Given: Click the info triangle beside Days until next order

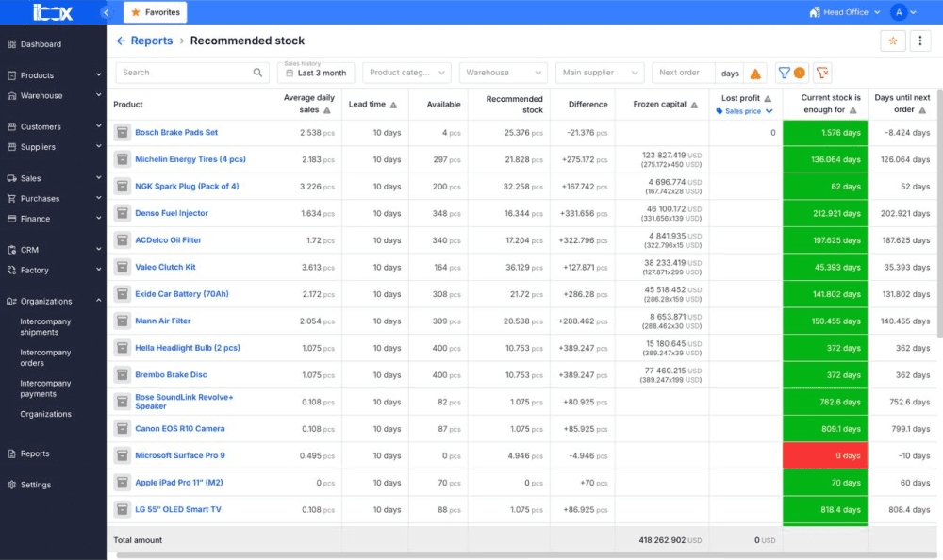Looking at the screenshot, I should click(x=922, y=110).
